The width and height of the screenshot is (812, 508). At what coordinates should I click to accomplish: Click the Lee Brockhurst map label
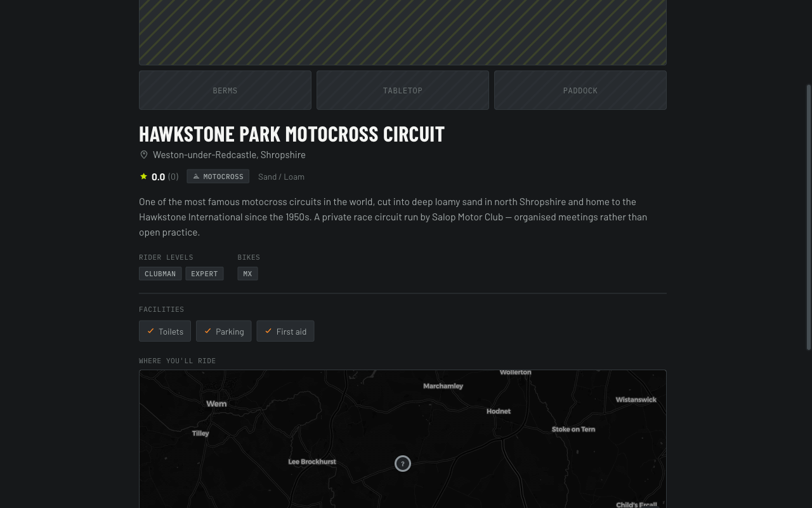tap(312, 462)
